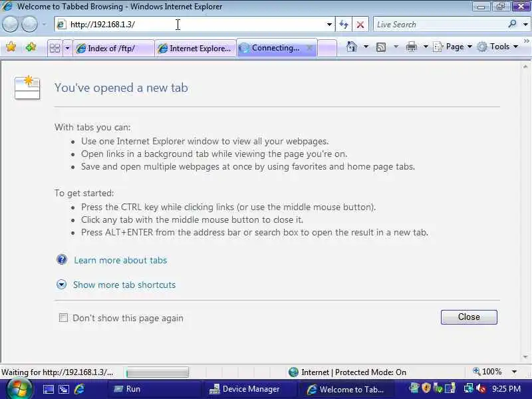Click the scrollbar down arrow
The image size is (532, 399).
point(525,356)
